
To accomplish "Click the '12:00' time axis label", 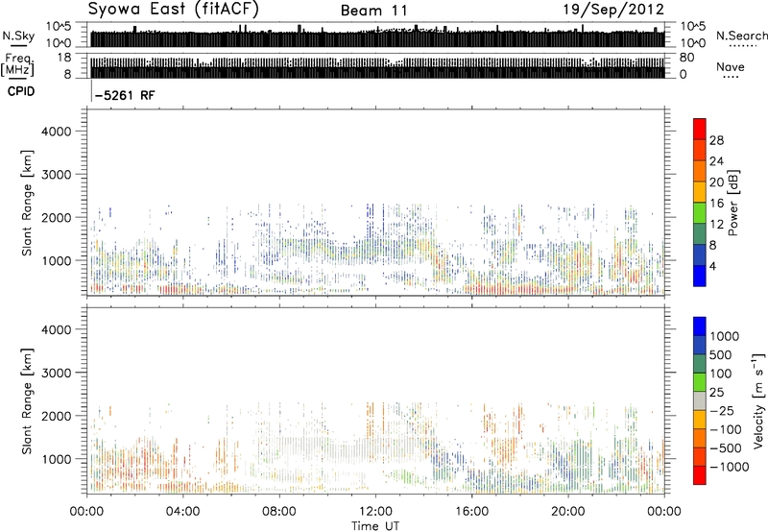I will tap(375, 512).
